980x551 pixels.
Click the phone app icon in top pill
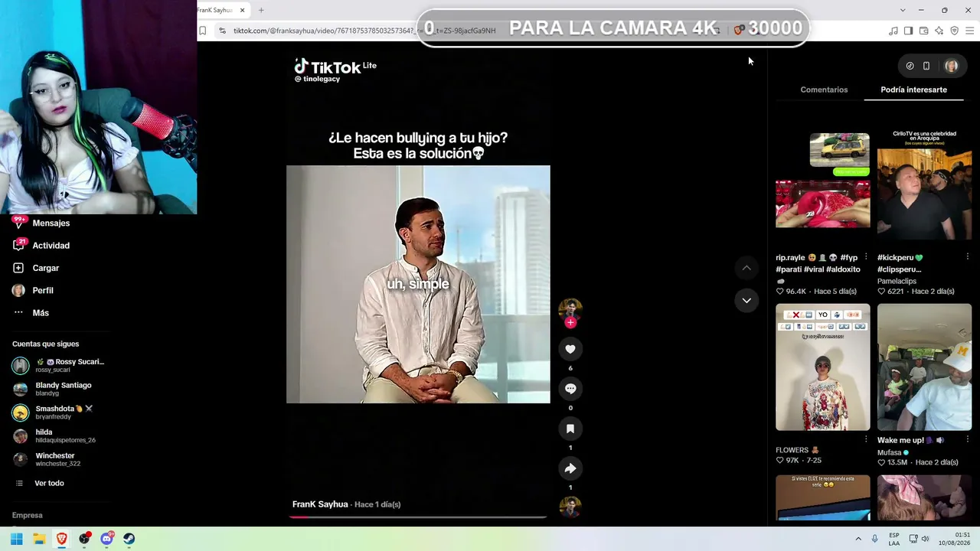click(926, 66)
